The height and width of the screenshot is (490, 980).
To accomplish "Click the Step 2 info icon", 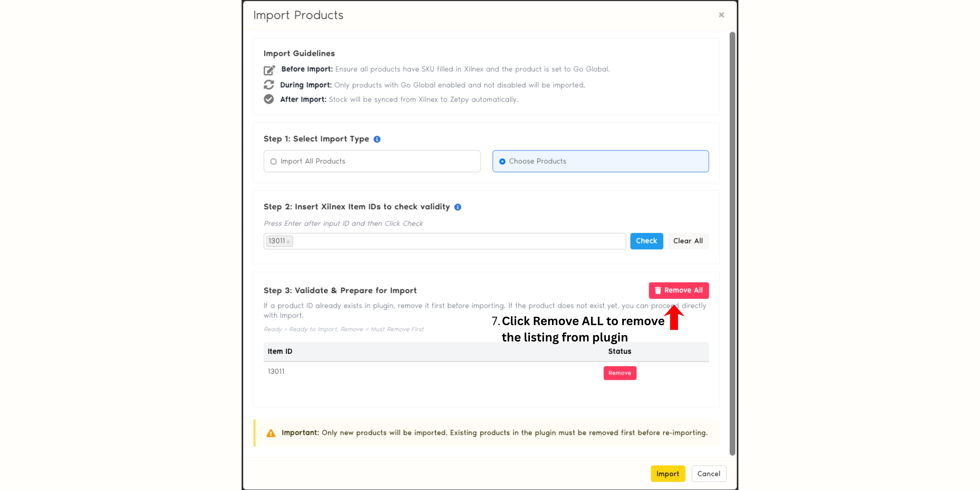I will coord(458,207).
